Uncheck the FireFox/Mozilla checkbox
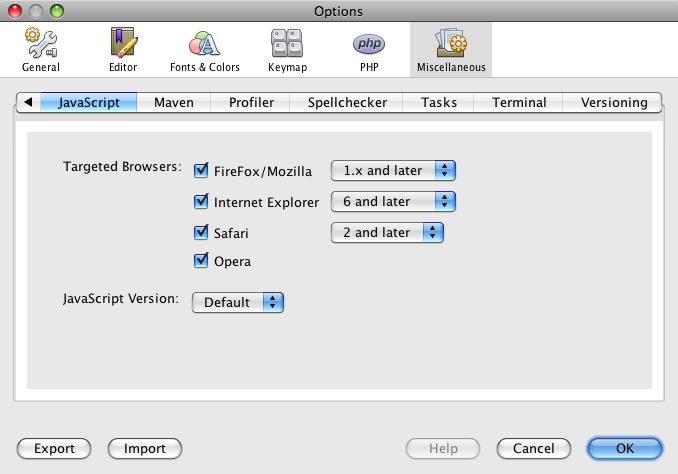Image resolution: width=678 pixels, height=474 pixels. coord(201,171)
